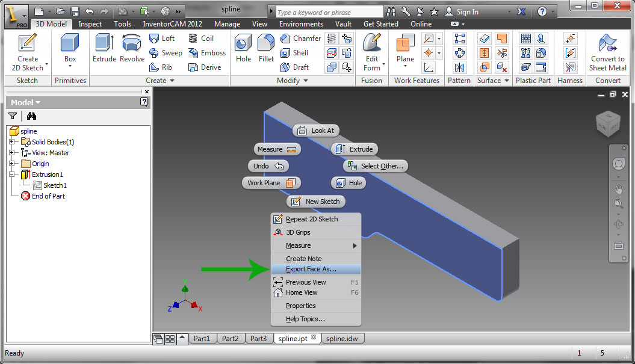This screenshot has height=364, width=635.
Task: Choose Export Face As... from context menu
Action: click(x=316, y=270)
